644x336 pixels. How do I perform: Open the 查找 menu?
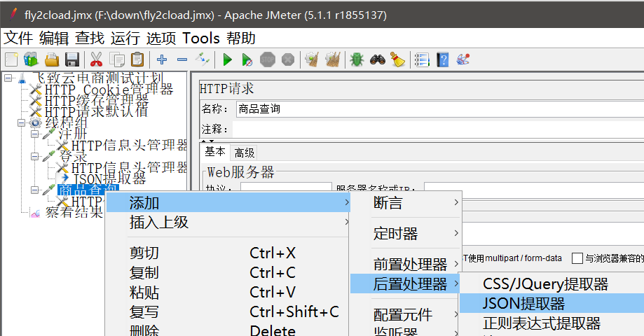point(90,38)
